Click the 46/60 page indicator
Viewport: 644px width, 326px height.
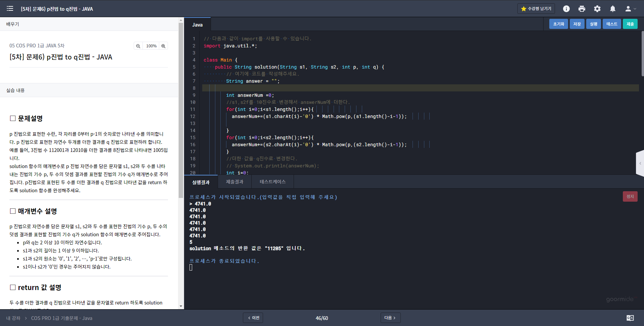[322, 318]
